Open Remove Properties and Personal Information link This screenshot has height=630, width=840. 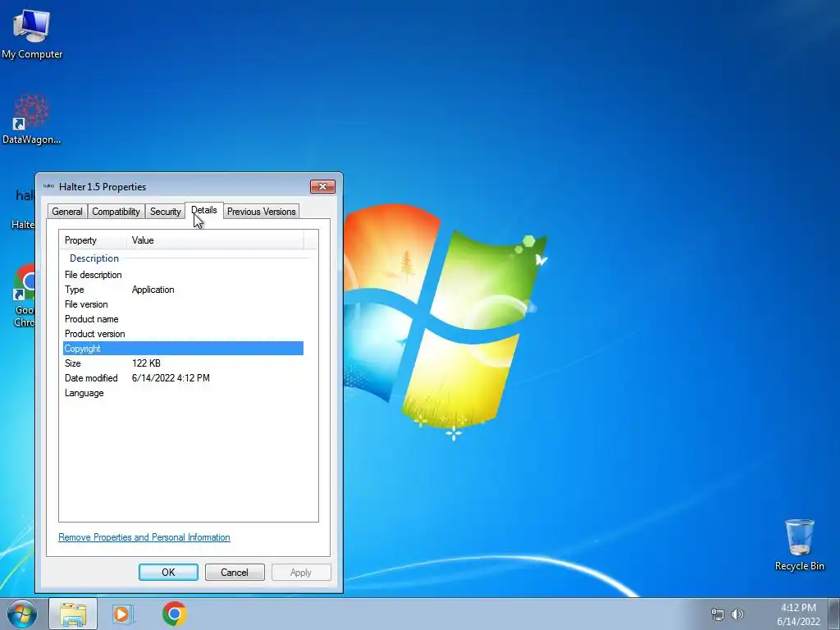pos(144,537)
